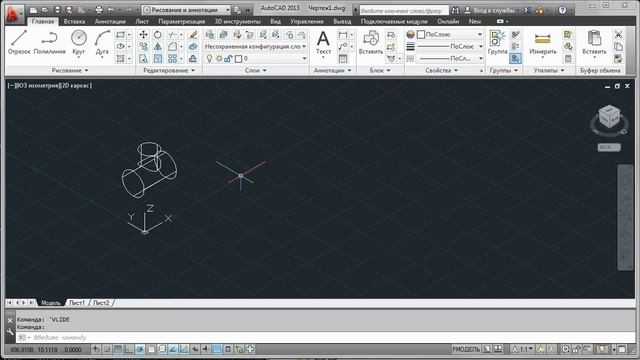640x360 pixels.
Task: Click the 2D каркас visual style label
Action: coord(75,86)
